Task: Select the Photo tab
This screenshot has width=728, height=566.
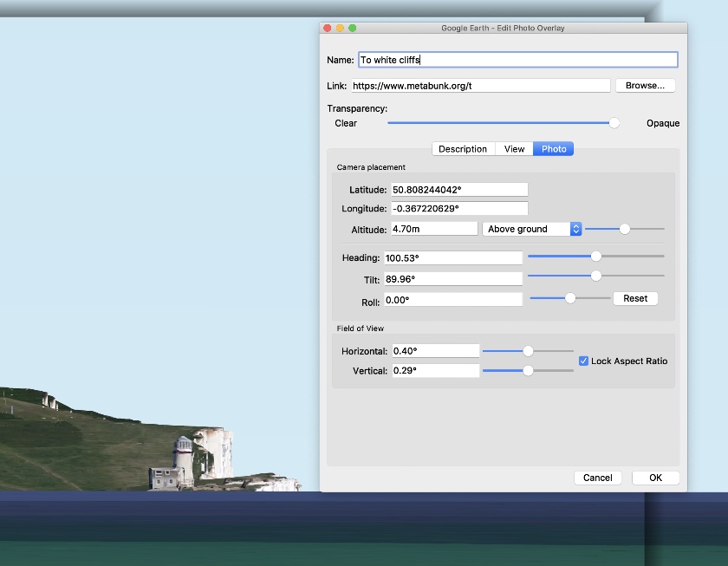Action: (x=554, y=149)
